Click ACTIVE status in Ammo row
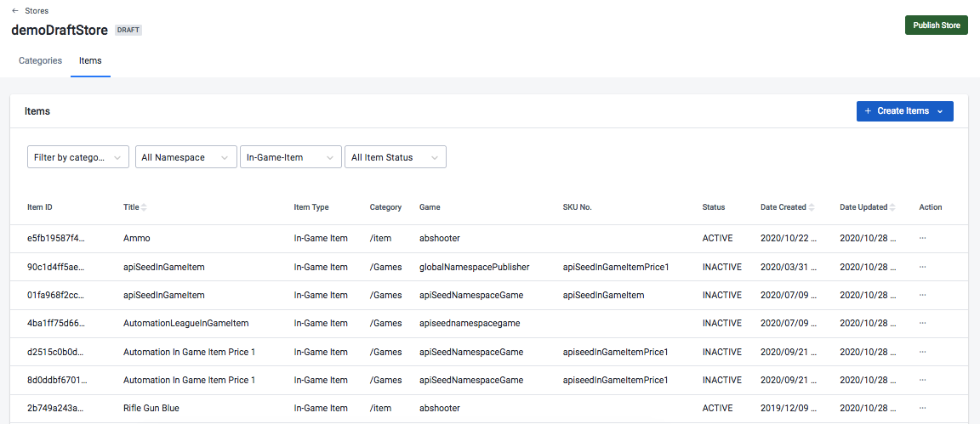This screenshot has height=424, width=980. (717, 239)
